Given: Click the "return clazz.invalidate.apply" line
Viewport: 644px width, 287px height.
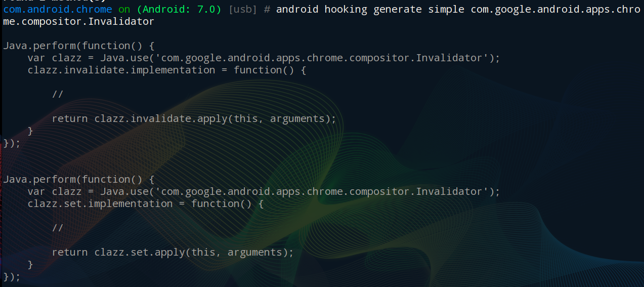Looking at the screenshot, I should (x=194, y=119).
